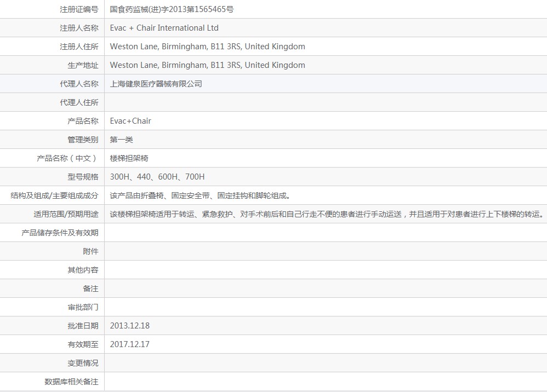Viewport: 547px width, 392px height.
Task: Click the 附件 label
Action: pos(90,251)
